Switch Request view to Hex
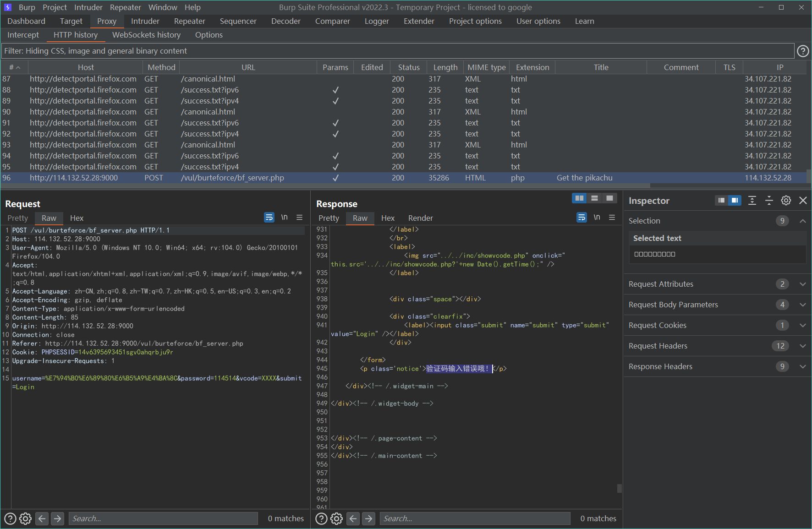The width and height of the screenshot is (812, 529). click(77, 218)
